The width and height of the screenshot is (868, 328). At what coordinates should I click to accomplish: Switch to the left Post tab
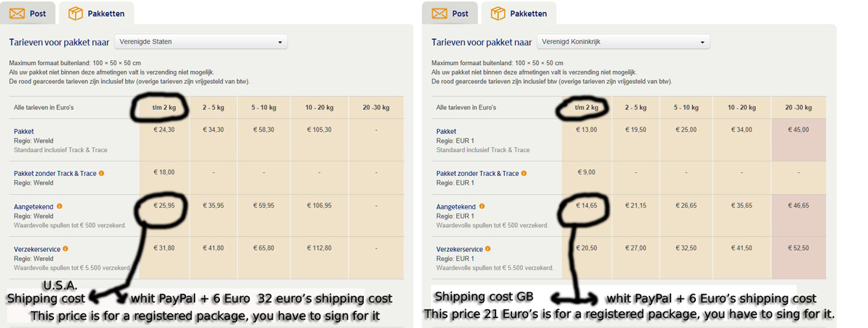click(x=28, y=13)
